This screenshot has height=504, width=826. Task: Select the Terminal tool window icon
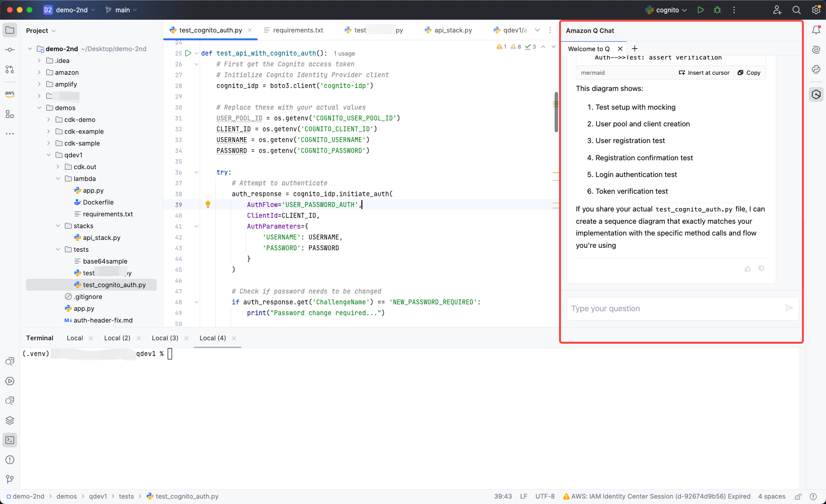(x=10, y=440)
